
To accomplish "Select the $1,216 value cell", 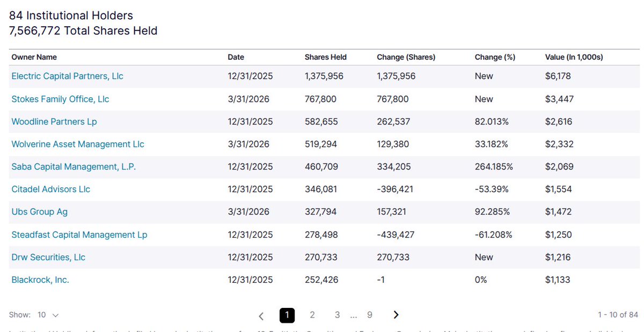I will [x=558, y=257].
